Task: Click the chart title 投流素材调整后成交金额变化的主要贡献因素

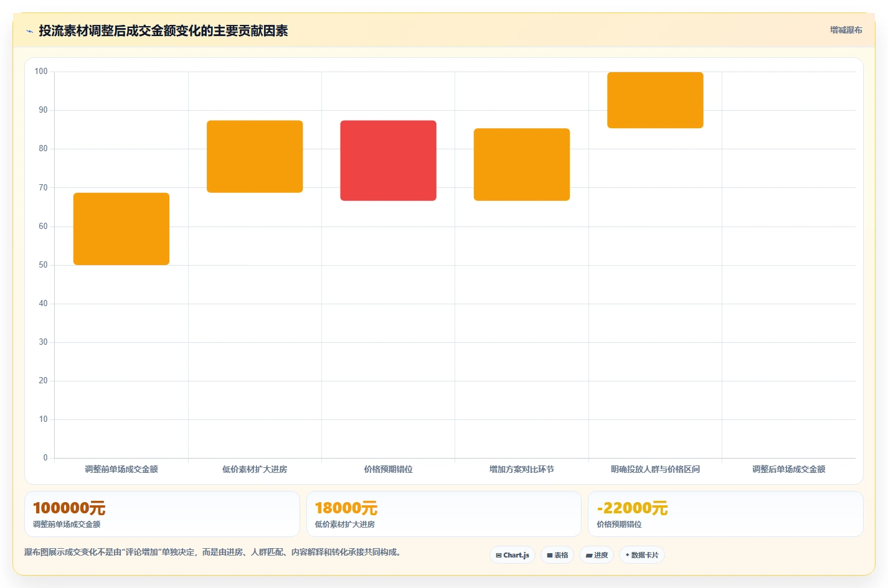Action: (163, 31)
